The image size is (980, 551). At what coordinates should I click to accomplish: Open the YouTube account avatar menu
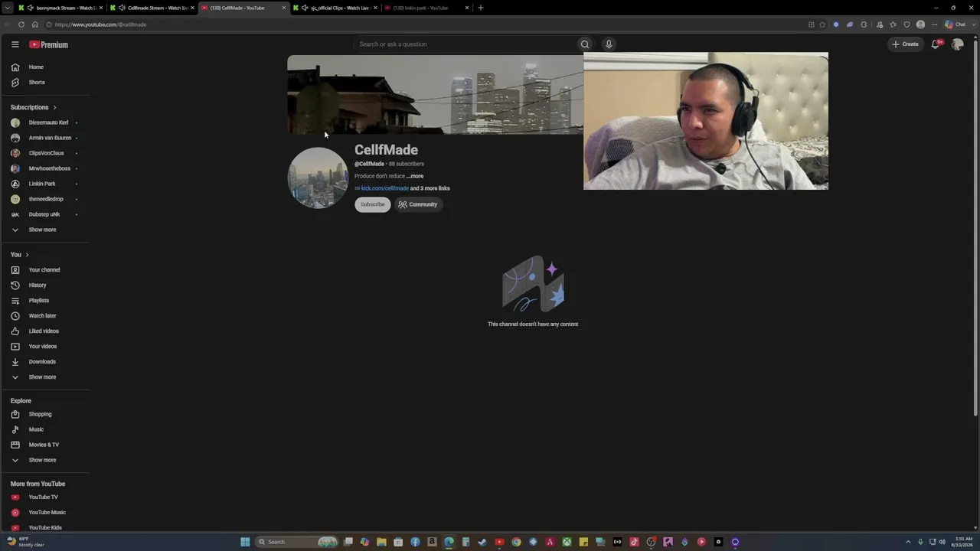pos(957,44)
